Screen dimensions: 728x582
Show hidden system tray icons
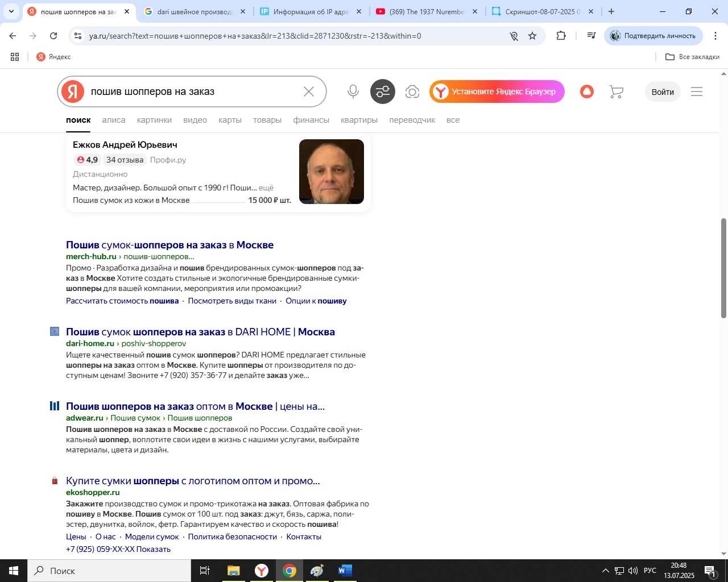coord(606,571)
